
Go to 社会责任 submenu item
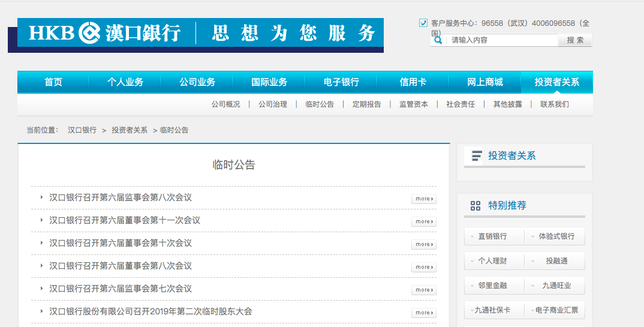pos(461,104)
